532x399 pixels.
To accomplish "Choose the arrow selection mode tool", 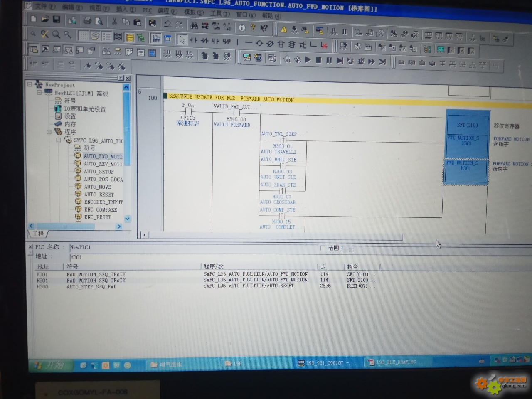I will 182,39.
